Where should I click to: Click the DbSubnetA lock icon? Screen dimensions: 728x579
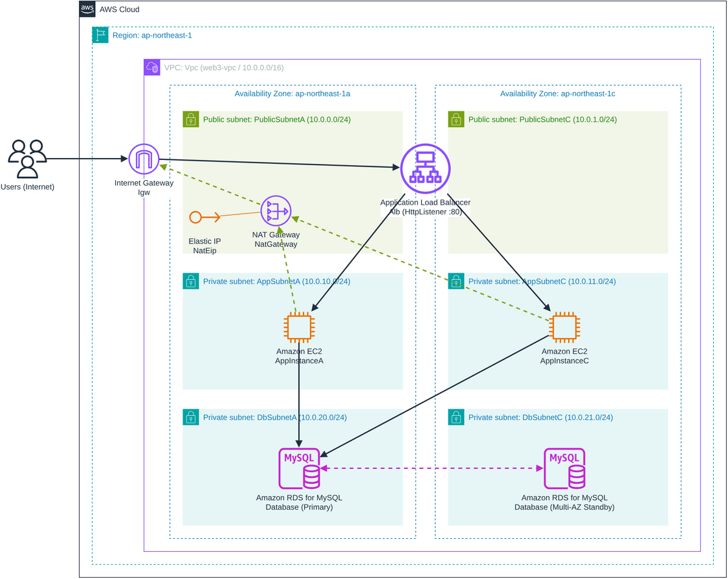point(191,417)
